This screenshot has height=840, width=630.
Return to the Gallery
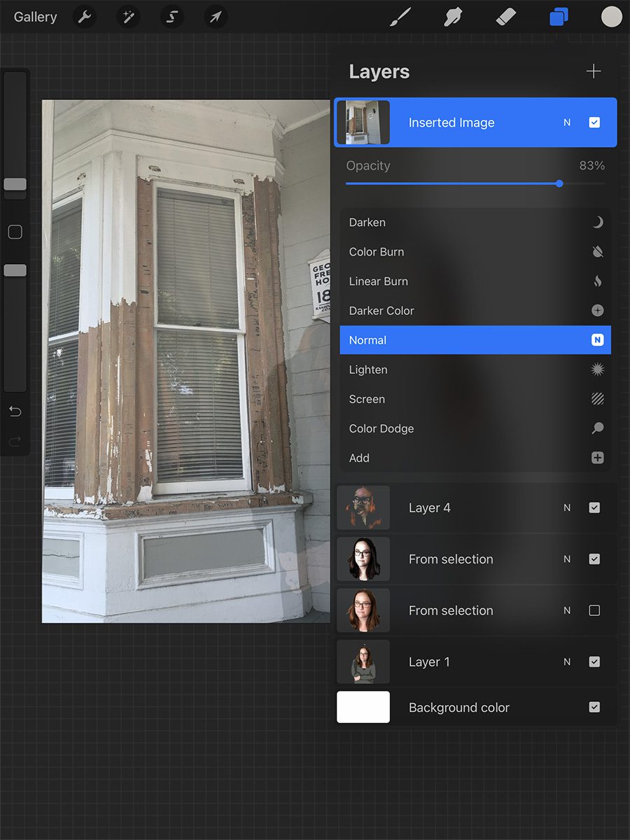[x=35, y=17]
